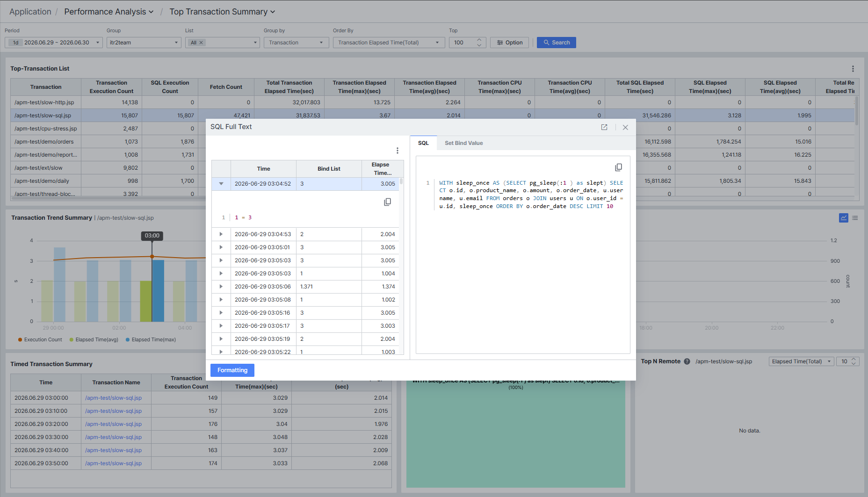This screenshot has width=868, height=497.
Task: Open slow-sql.jsp link in 03:30:00 row
Action: click(113, 437)
